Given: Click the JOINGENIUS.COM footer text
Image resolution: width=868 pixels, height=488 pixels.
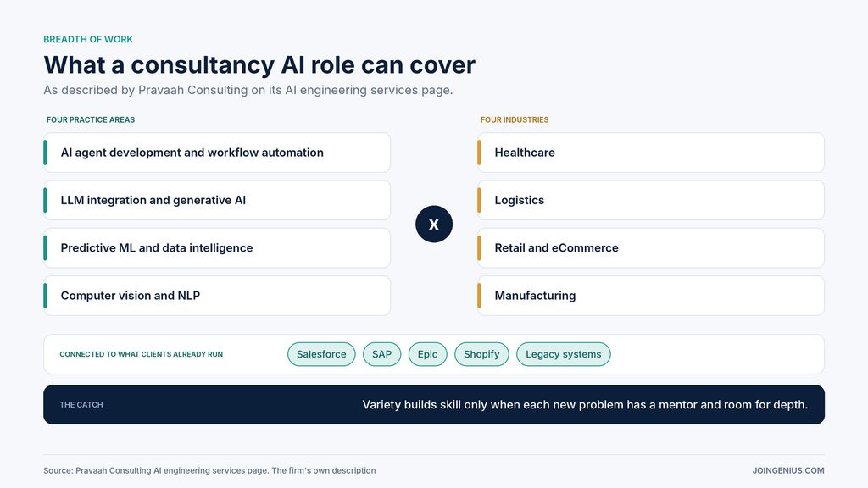Looking at the screenshot, I should (788, 470).
